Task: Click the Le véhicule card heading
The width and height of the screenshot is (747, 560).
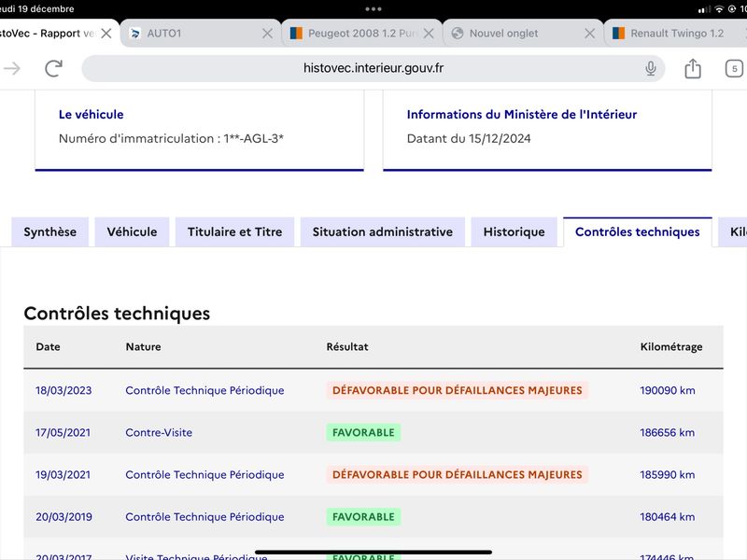Action: tap(91, 114)
